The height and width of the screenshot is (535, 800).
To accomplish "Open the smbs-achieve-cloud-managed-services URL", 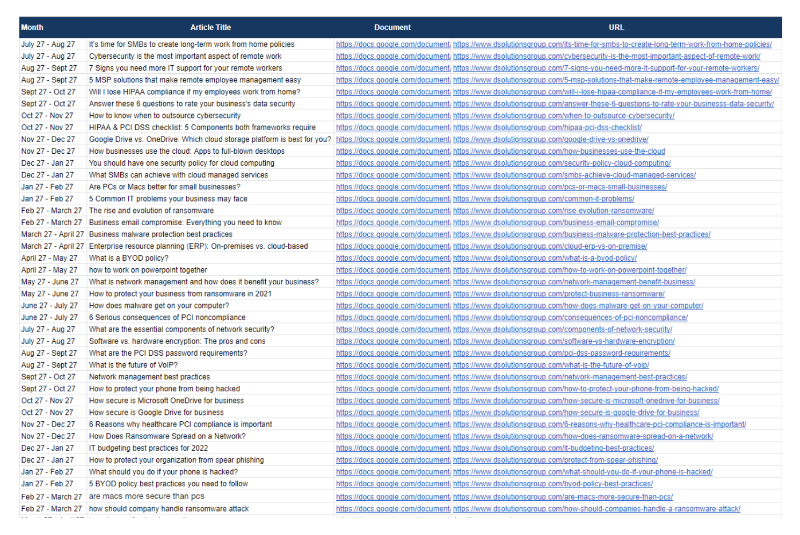I will pos(574,175).
